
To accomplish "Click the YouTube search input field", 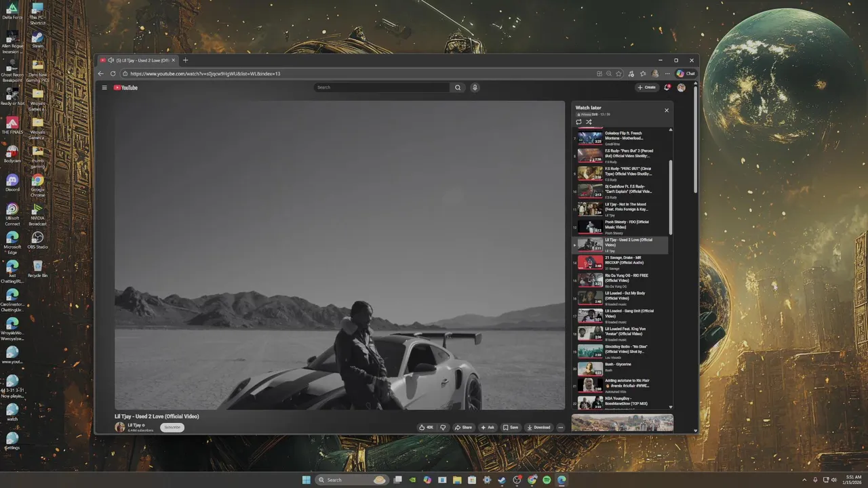I will [x=382, y=87].
